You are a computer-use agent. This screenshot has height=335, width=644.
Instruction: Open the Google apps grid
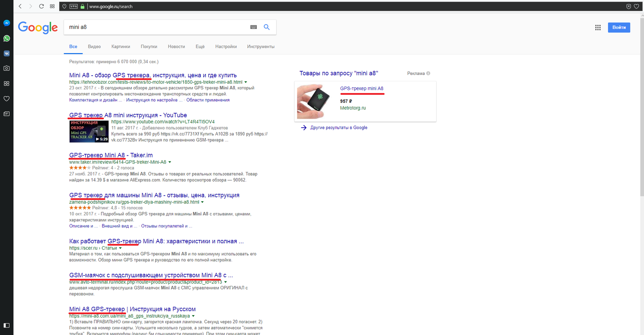coord(598,27)
